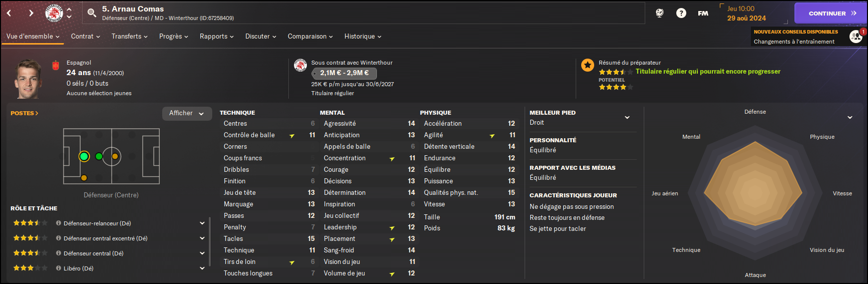Click the 2,1M € - 2,9M € value bar
This screenshot has height=284, width=868.
click(x=344, y=73)
